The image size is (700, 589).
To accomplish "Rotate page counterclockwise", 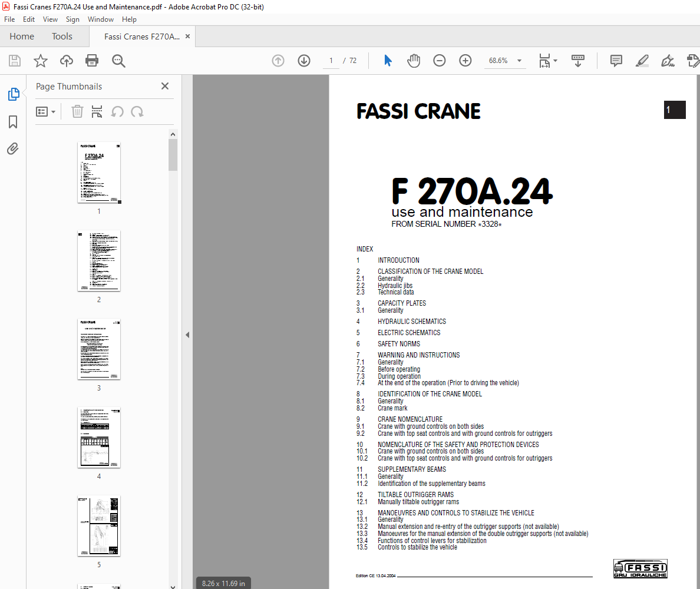I will 117,111.
